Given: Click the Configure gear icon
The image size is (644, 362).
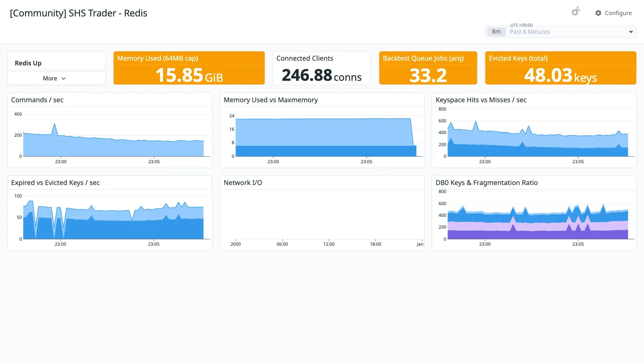Looking at the screenshot, I should click(598, 13).
